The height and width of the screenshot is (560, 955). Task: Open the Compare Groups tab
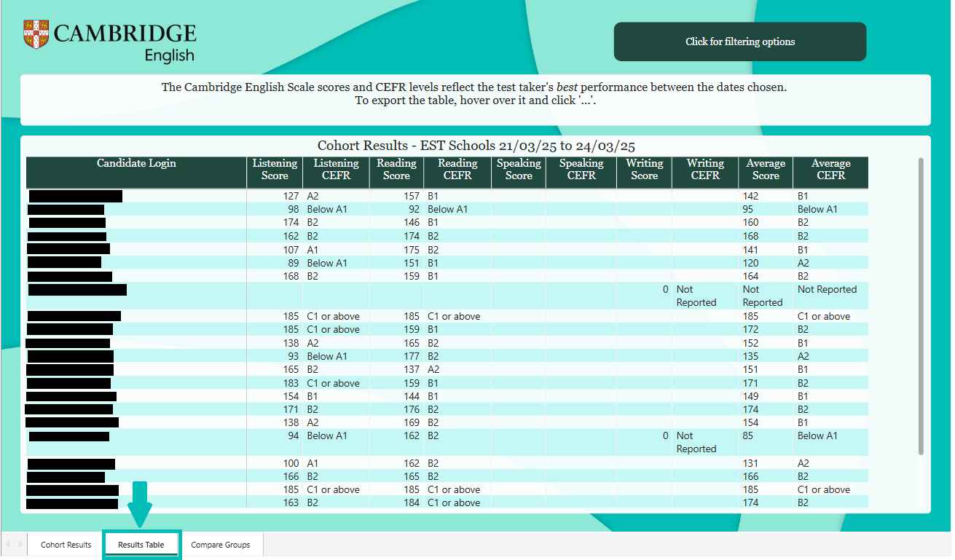[x=221, y=545]
